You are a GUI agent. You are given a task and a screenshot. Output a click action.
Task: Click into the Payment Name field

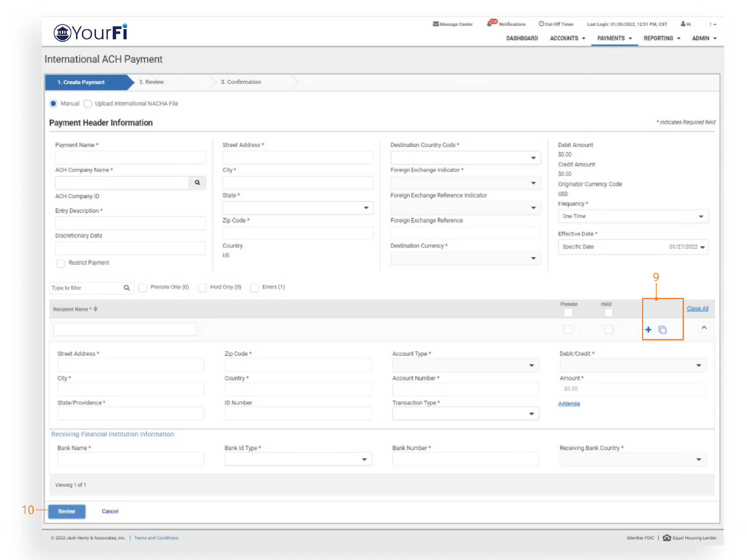pos(130,158)
